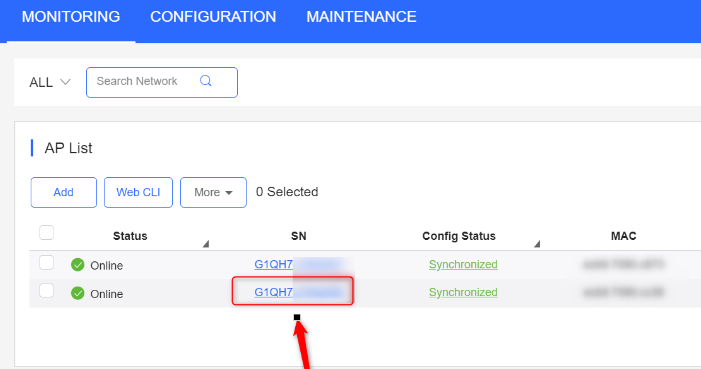Image resolution: width=701 pixels, height=369 pixels.
Task: Select the second Online AP row checkbox
Action: [x=46, y=291]
